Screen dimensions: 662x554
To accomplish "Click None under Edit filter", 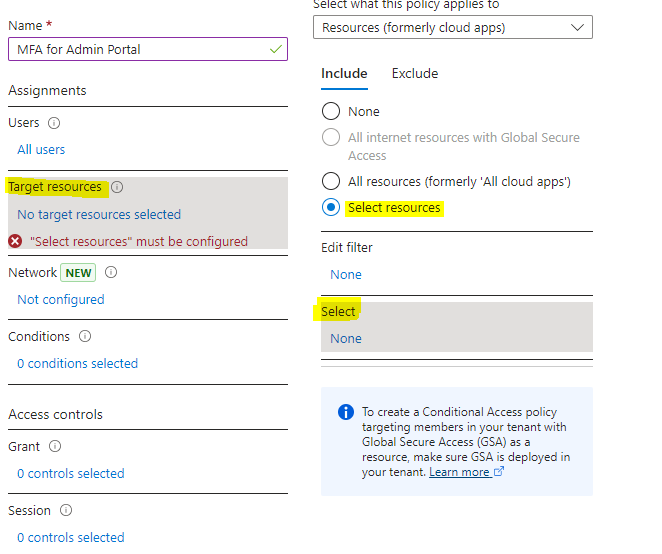I will coord(346,274).
